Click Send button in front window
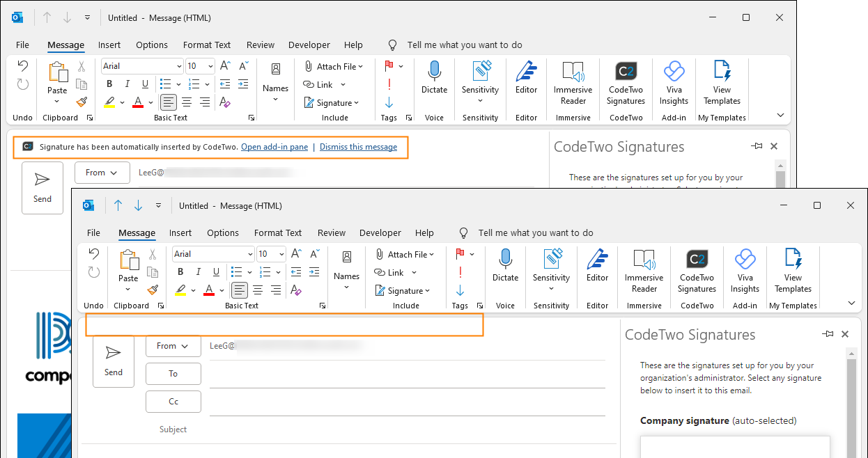This screenshot has height=458, width=868. tap(114, 361)
